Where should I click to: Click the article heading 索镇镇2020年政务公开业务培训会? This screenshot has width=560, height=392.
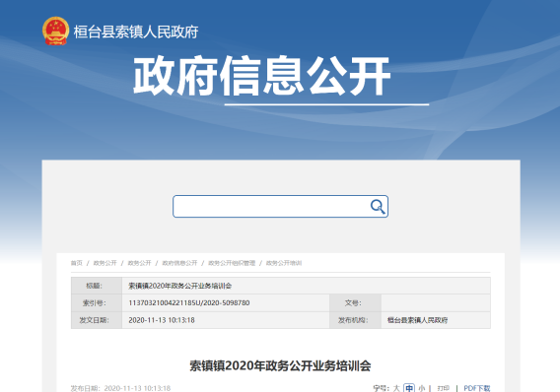(x=280, y=366)
